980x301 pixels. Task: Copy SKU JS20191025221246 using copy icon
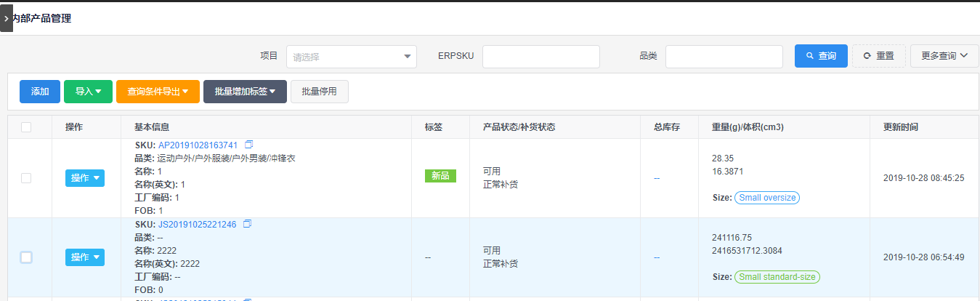(x=247, y=224)
